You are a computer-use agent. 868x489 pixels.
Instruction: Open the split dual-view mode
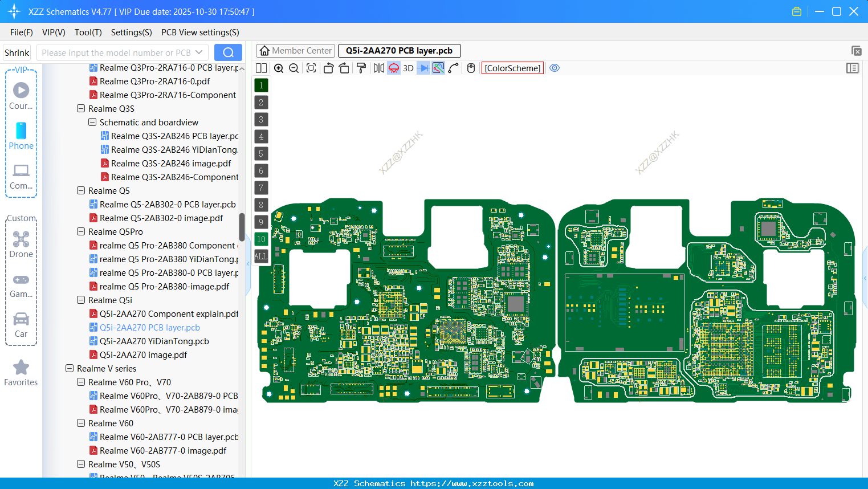coord(260,68)
